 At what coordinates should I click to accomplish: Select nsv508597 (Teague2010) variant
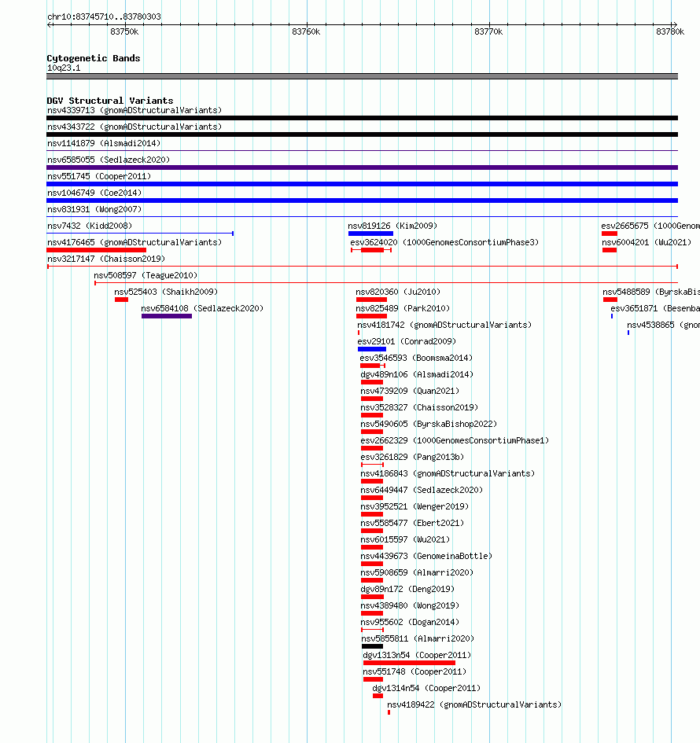pyautogui.click(x=146, y=275)
